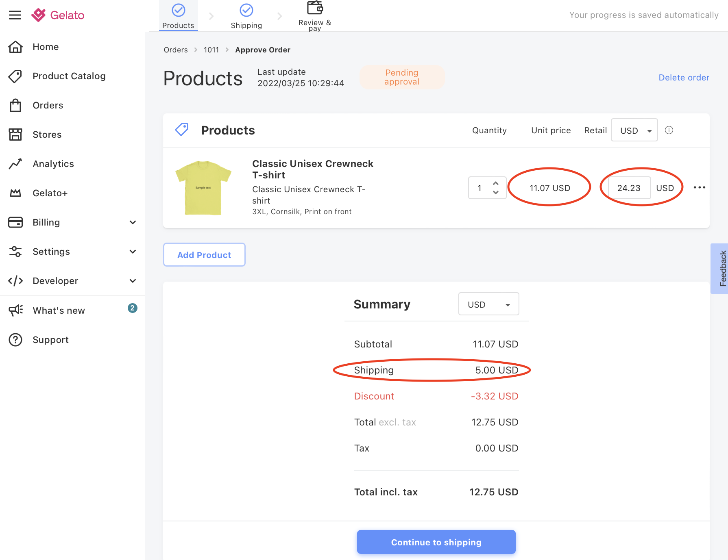Click the Orders breadcrumb link
Viewport: 728px width, 560px height.
point(176,50)
